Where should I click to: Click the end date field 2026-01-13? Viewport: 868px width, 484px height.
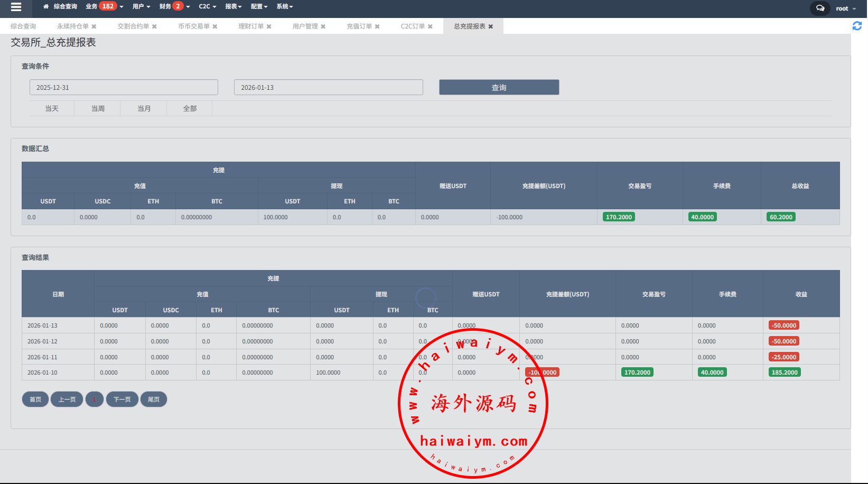tap(328, 88)
